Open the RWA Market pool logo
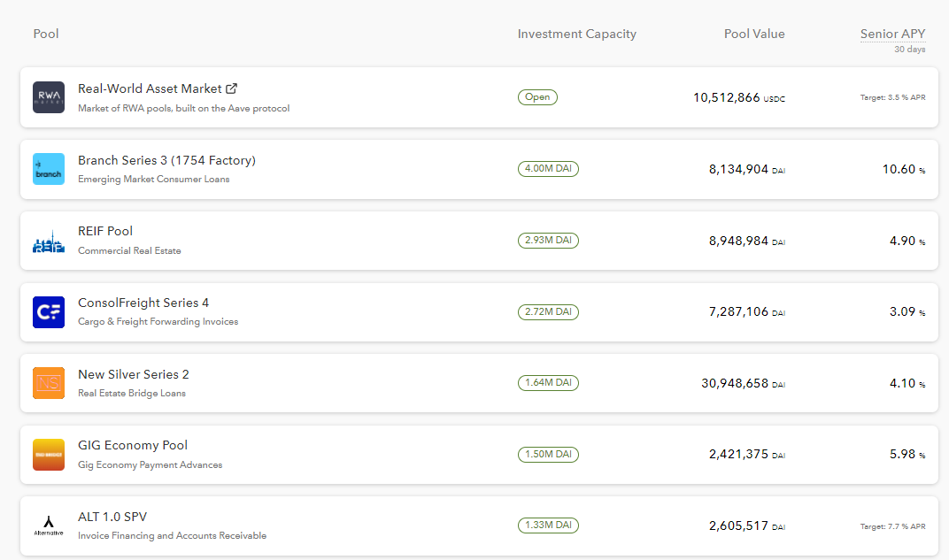This screenshot has height=560, width=949. pyautogui.click(x=49, y=97)
